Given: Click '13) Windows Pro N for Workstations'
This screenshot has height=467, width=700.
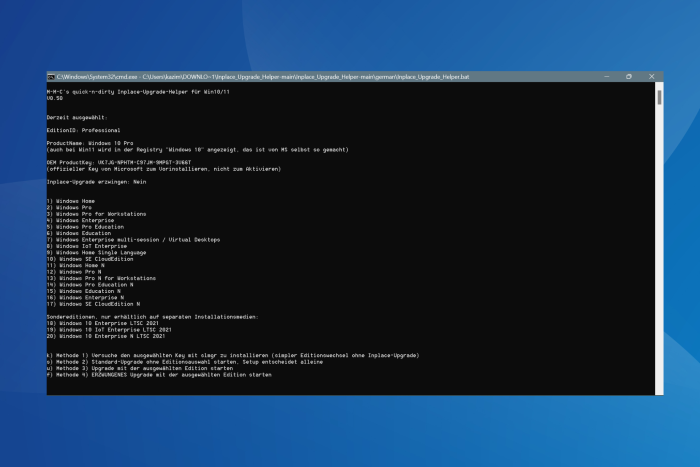Looking at the screenshot, I should (x=101, y=278).
